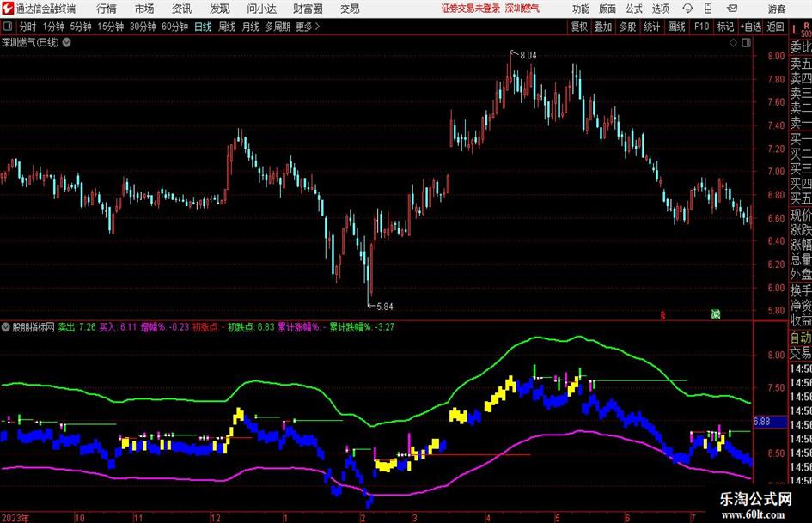
Task: Switch to 30分钟 period
Action: [143, 27]
